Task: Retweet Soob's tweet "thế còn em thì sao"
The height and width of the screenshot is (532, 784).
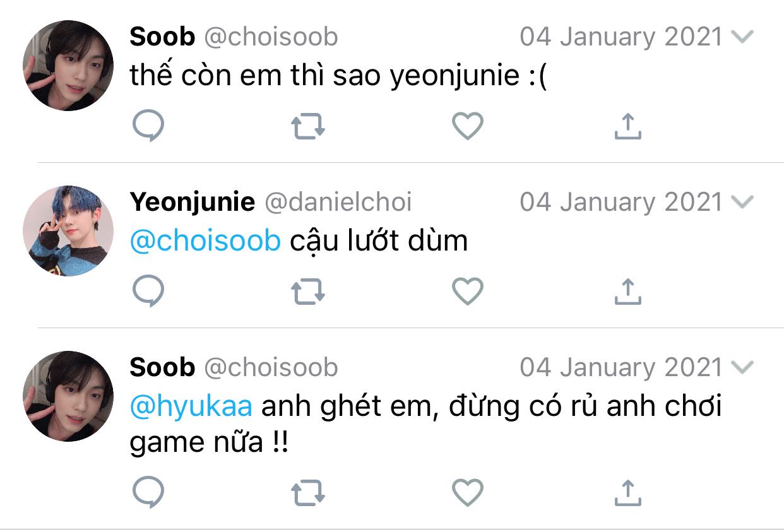Action: pyautogui.click(x=308, y=126)
